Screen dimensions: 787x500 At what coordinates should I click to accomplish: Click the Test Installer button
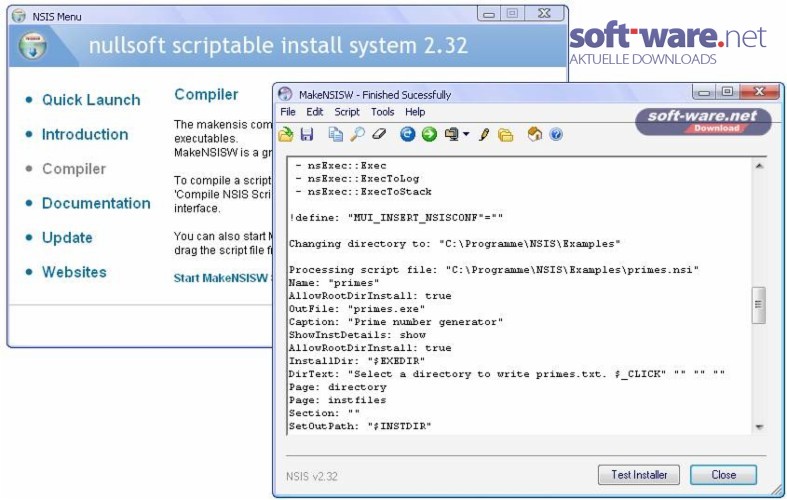[638, 475]
